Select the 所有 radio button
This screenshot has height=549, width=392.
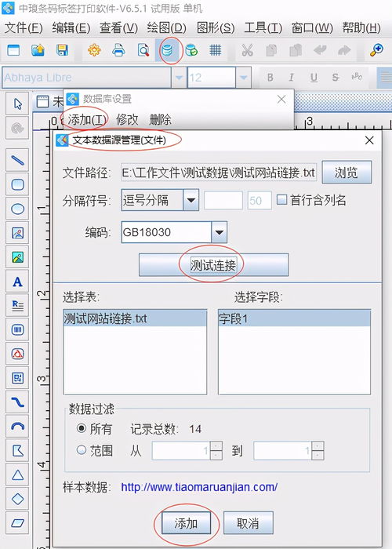pyautogui.click(x=82, y=428)
